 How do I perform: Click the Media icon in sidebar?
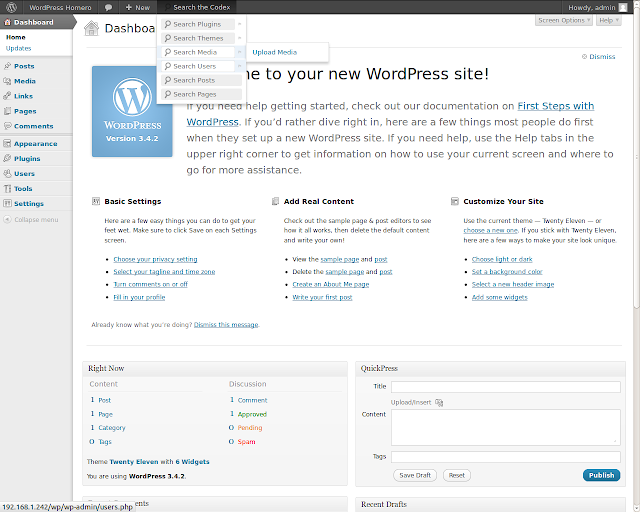(x=7, y=81)
